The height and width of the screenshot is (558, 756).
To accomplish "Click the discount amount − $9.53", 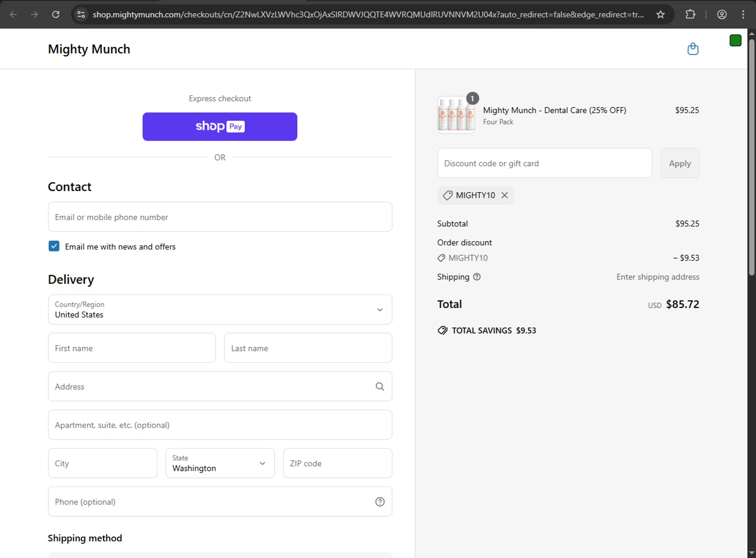I will pyautogui.click(x=686, y=258).
